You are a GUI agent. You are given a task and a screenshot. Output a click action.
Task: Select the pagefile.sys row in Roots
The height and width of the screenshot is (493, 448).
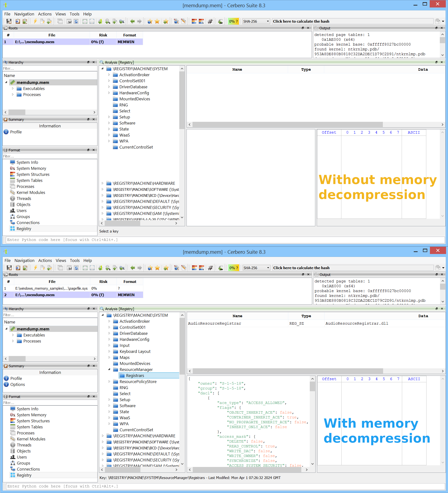point(73,288)
